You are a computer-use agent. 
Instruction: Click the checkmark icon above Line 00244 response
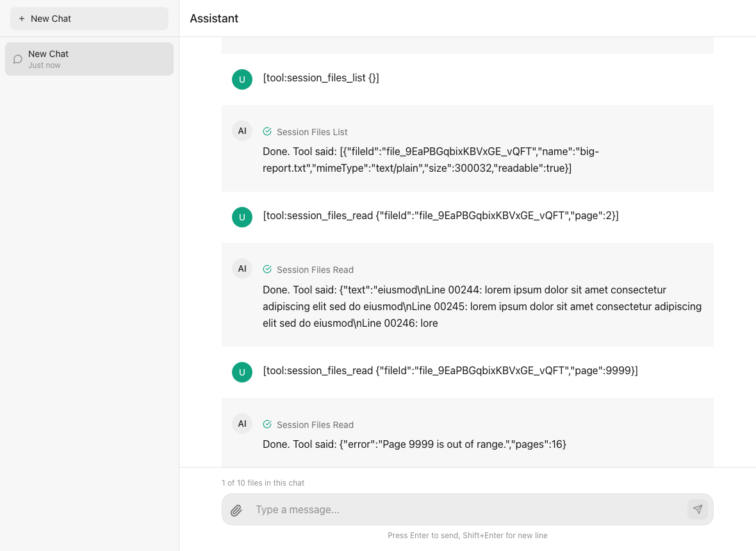[x=267, y=270]
